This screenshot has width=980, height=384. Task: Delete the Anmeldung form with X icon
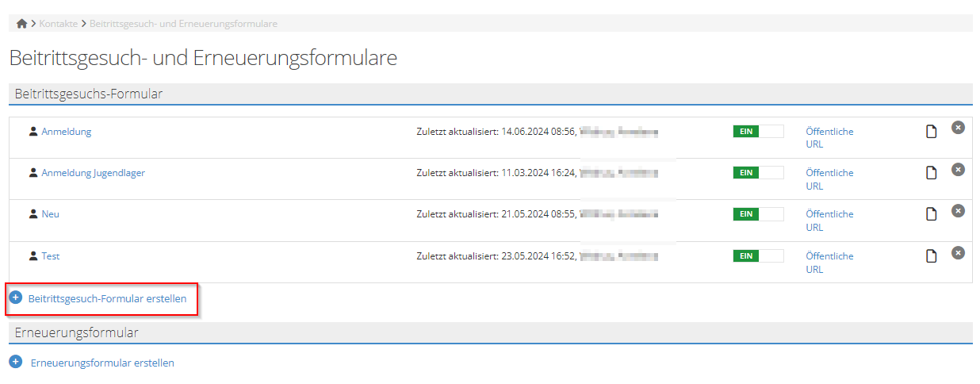click(958, 127)
